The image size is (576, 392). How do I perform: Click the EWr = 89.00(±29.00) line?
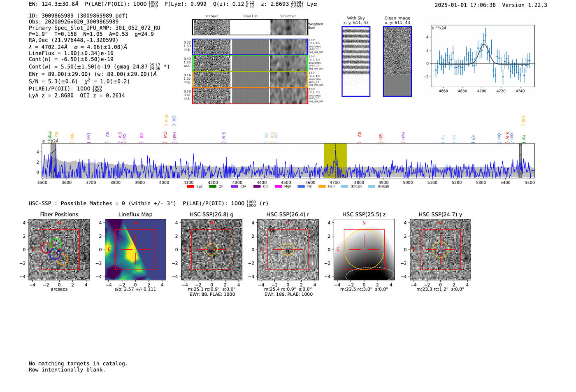pyautogui.click(x=93, y=74)
